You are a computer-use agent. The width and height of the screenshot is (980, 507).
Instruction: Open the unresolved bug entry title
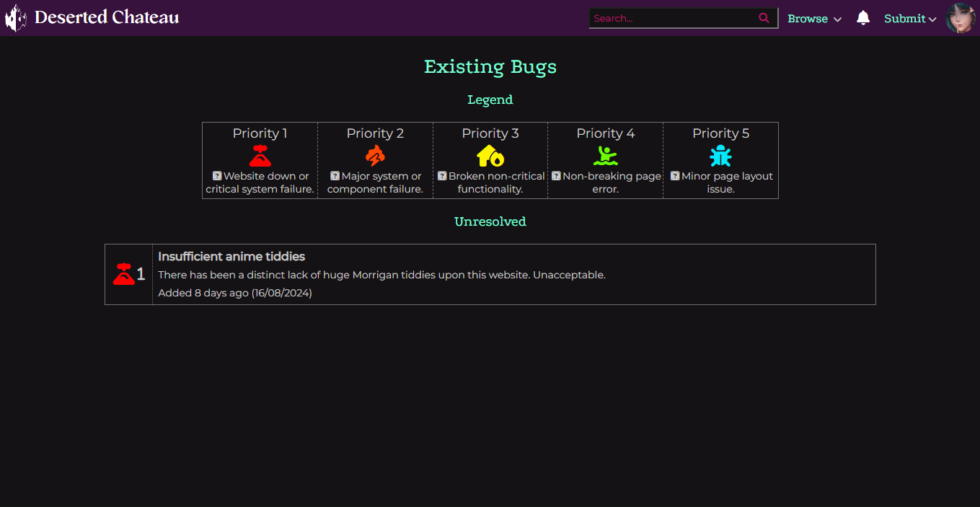(231, 257)
